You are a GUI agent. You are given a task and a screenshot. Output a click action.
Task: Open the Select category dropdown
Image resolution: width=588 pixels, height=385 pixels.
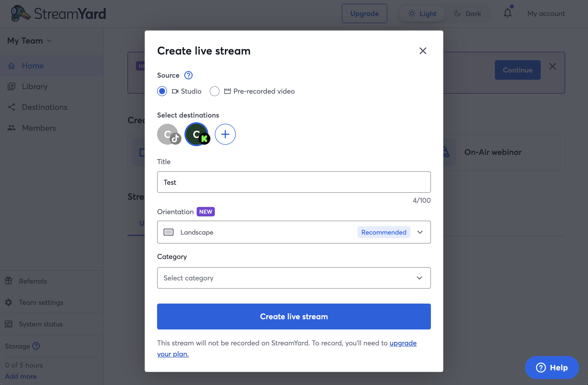pos(294,278)
